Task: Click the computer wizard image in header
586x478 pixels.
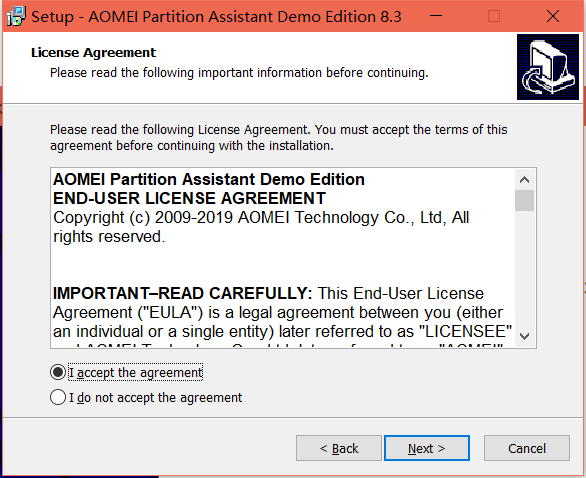Action: pos(548,67)
